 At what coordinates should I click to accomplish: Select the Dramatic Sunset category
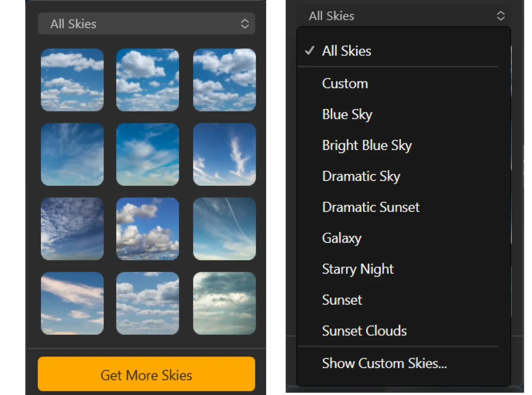(x=371, y=207)
